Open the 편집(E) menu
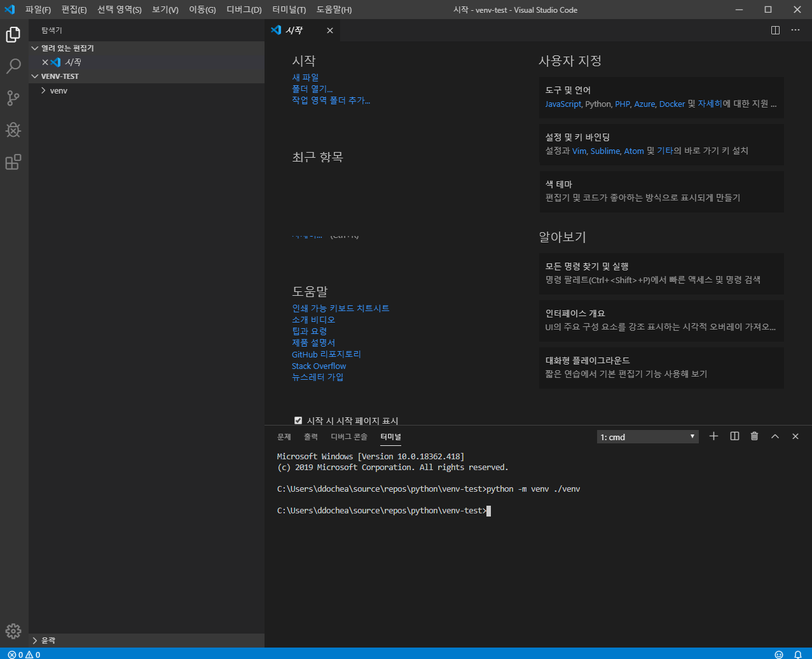 pos(74,10)
